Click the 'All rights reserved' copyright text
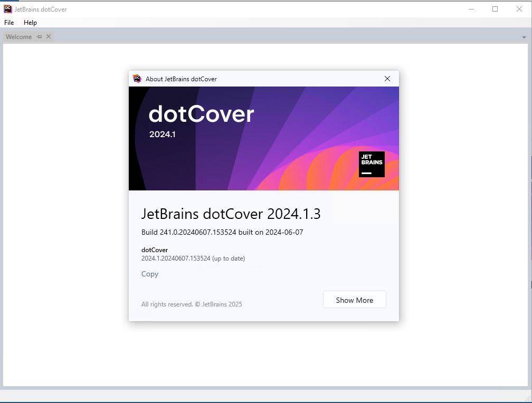The width and height of the screenshot is (532, 403). tap(192, 304)
